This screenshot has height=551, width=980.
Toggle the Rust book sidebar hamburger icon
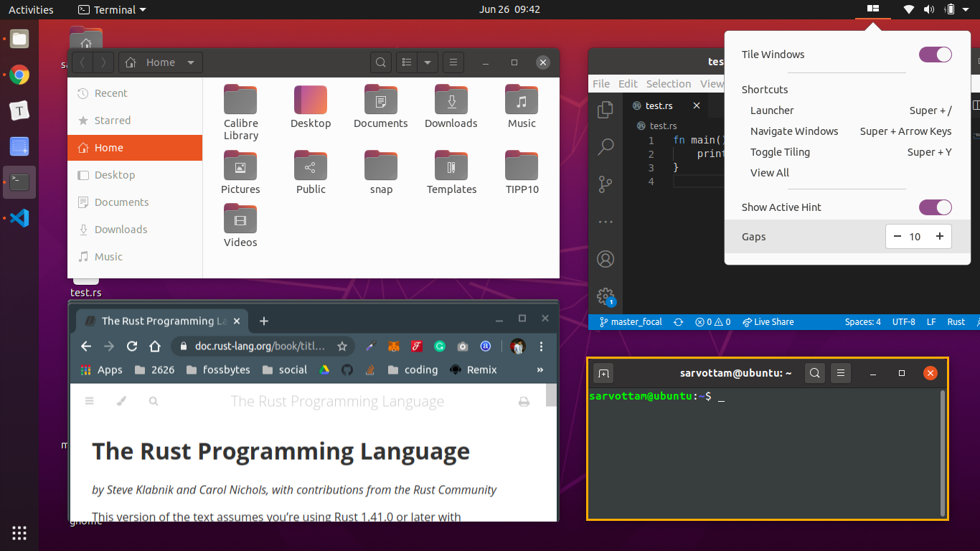pos(90,402)
